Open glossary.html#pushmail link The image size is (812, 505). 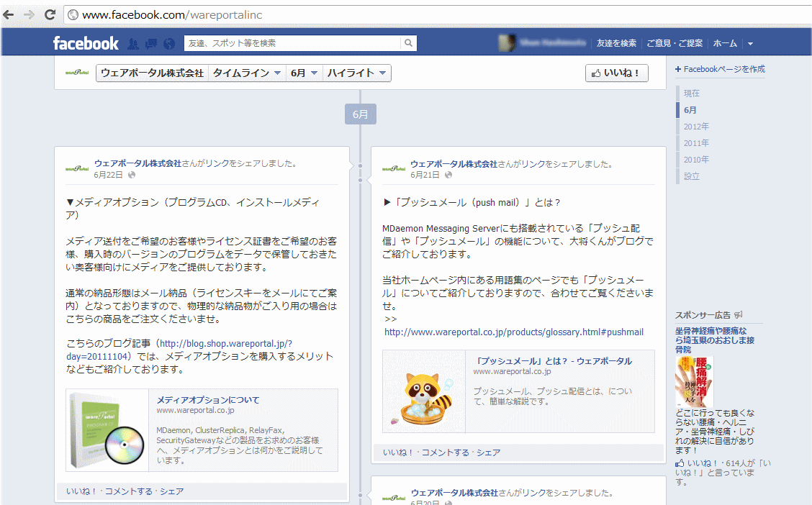tap(514, 332)
